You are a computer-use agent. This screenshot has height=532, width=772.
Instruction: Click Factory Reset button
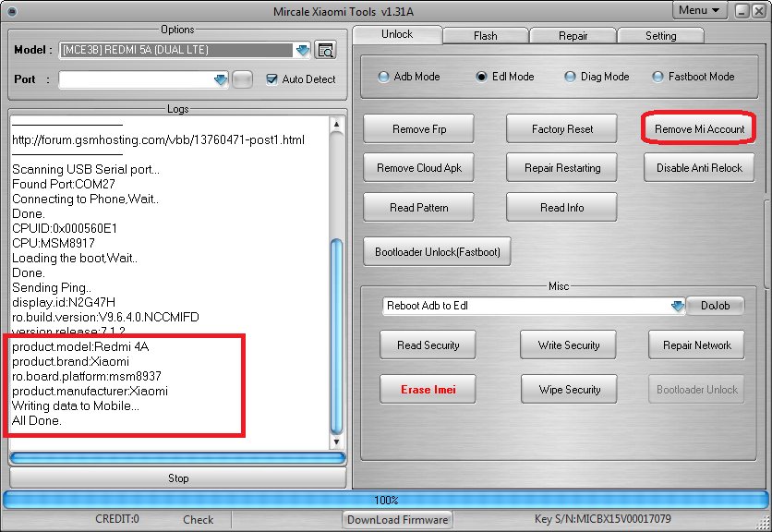561,129
